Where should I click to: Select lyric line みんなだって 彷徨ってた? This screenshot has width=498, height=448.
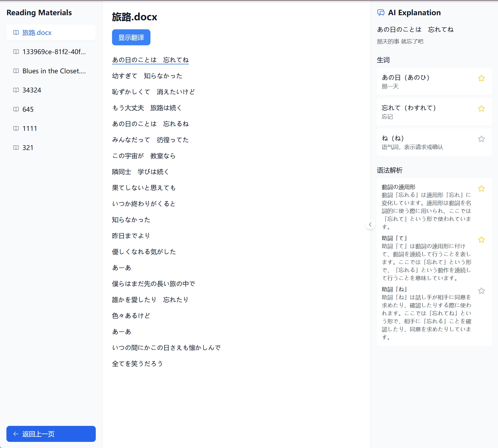[x=150, y=140]
